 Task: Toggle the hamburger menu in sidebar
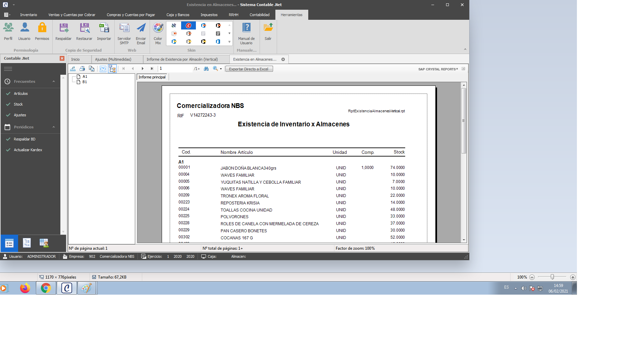tap(8, 69)
